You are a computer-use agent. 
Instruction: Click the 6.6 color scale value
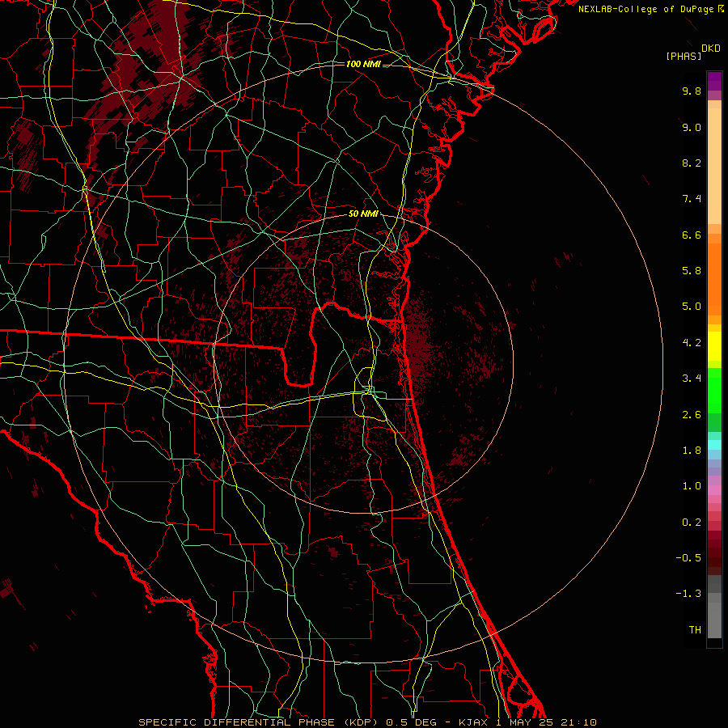tap(692, 235)
